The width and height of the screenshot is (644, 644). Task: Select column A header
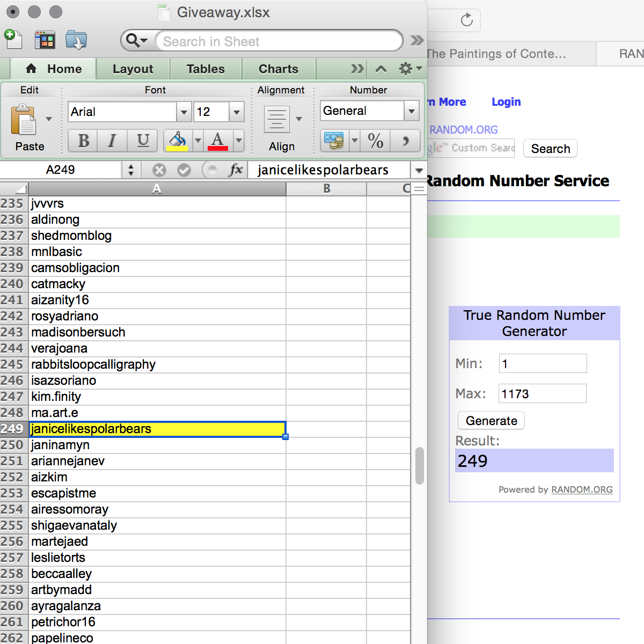click(x=157, y=189)
